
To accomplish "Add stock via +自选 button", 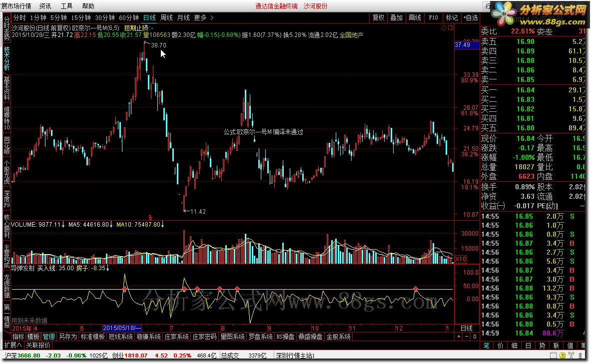I will [x=470, y=17].
